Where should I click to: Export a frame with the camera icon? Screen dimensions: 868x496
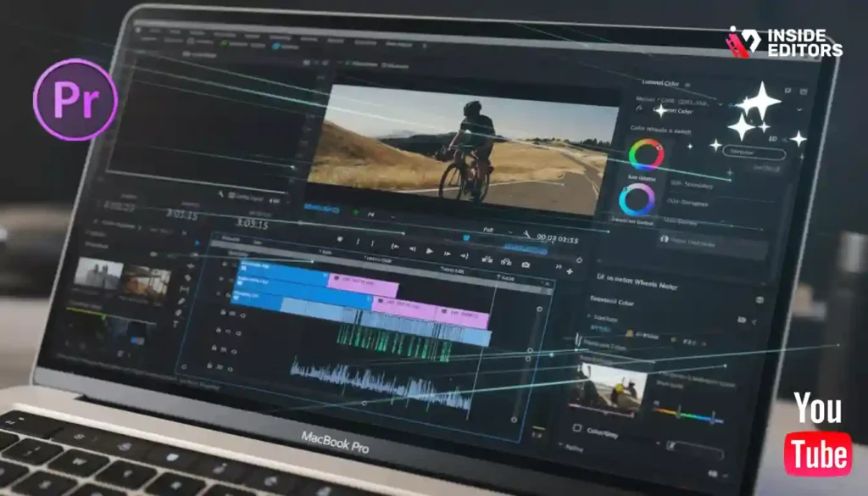click(x=526, y=264)
